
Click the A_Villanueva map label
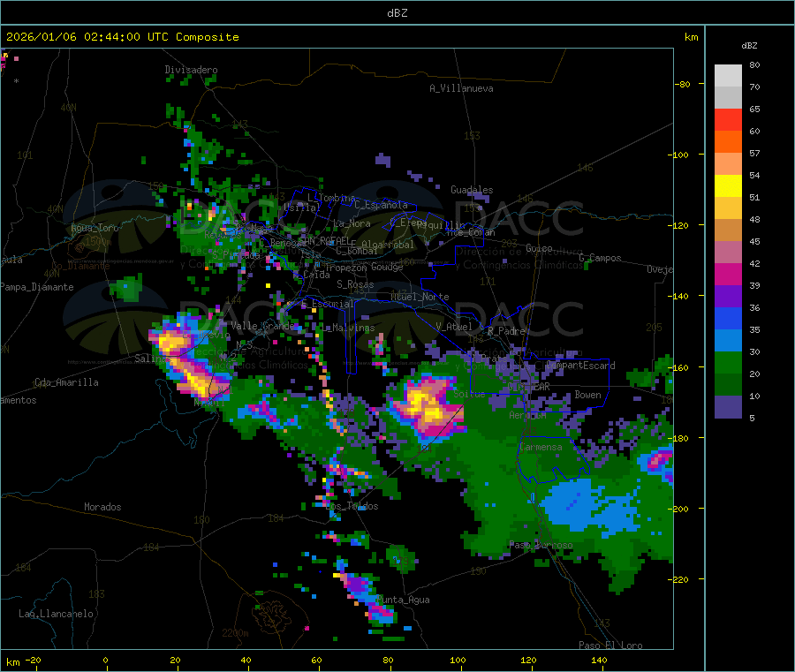click(x=461, y=88)
